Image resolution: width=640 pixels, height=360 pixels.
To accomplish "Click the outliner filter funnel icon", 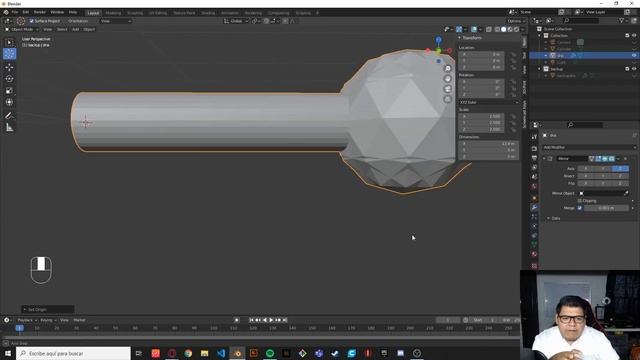I will coord(622,20).
